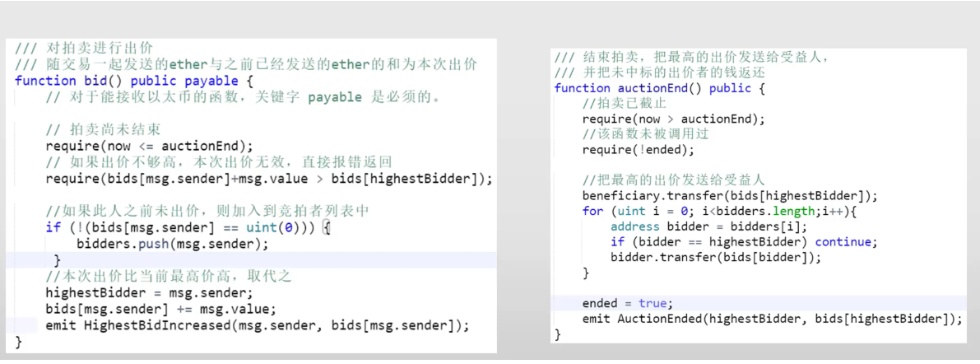Screen dimensions: 980x364
Task: Click the 'require(!ended);' line
Action: coord(639,150)
